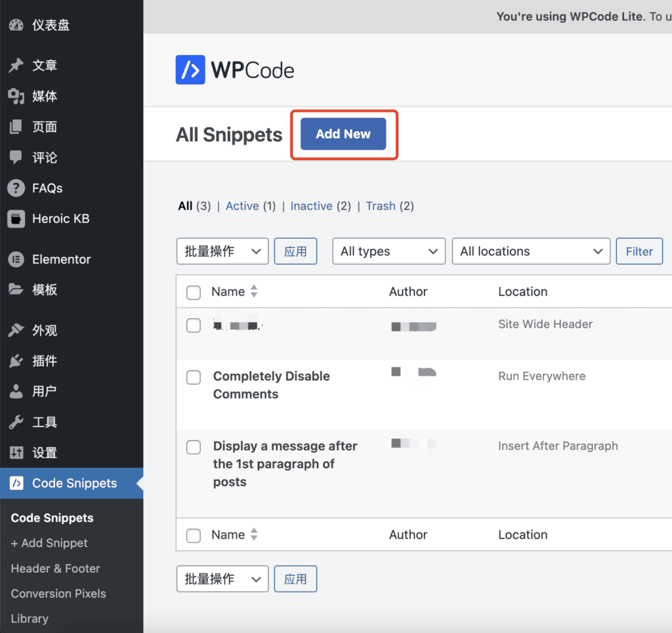Open the 插件 plugins menu
The image size is (672, 633).
[x=45, y=361]
